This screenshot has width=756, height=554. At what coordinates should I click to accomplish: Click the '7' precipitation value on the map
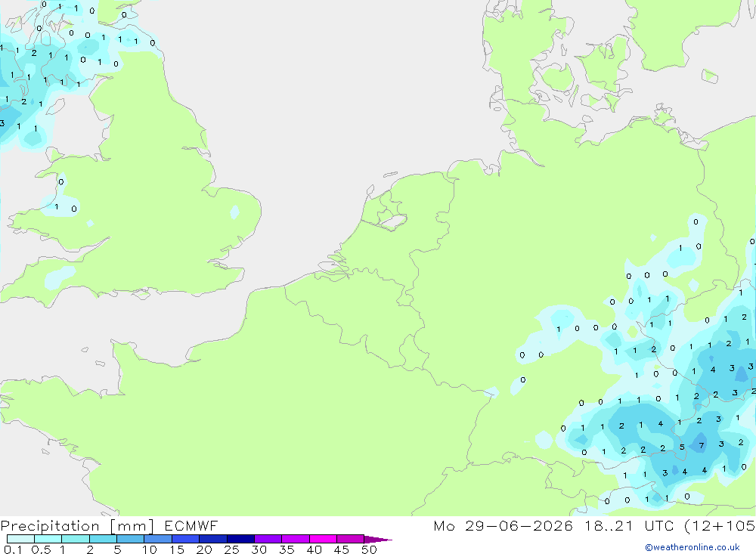tap(702, 445)
